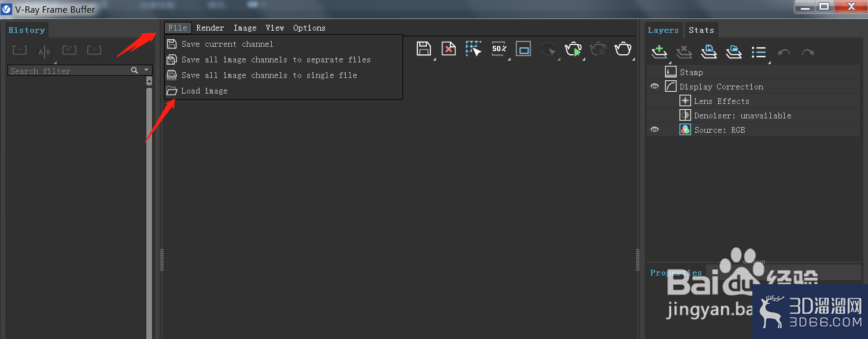The height and width of the screenshot is (339, 868).
Task: Open the layers quick list icon
Action: point(759,53)
